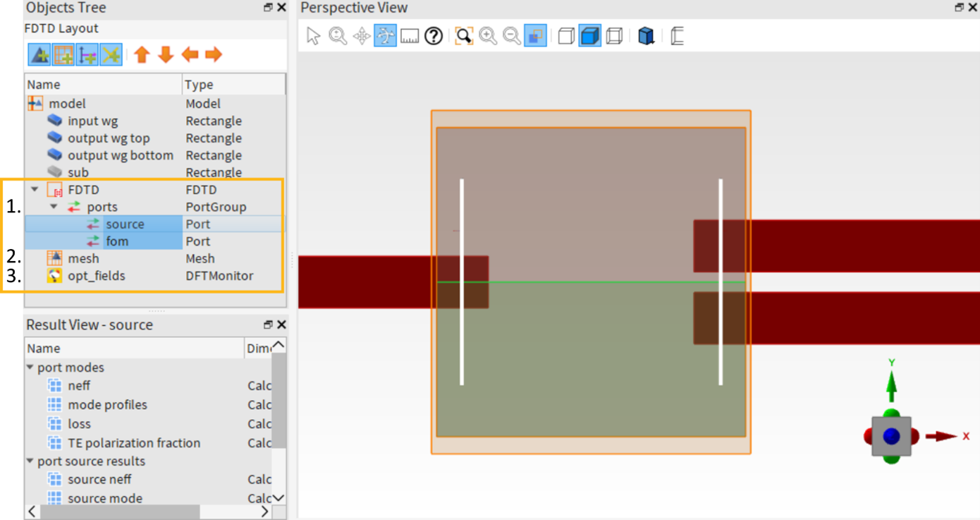Select the opt_fields monitor in tree
The width and height of the screenshot is (980, 520).
tap(96, 276)
